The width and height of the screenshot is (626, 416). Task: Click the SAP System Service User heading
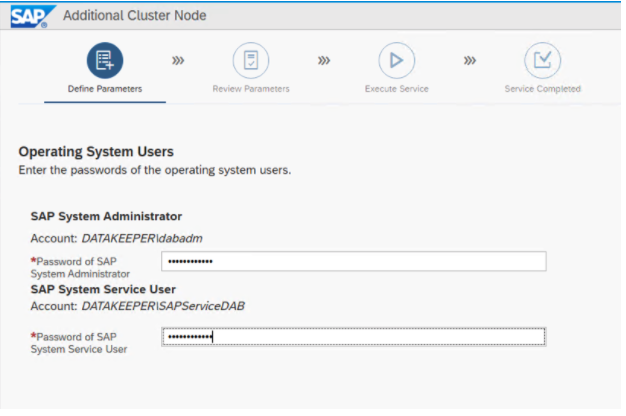pyautogui.click(x=103, y=289)
